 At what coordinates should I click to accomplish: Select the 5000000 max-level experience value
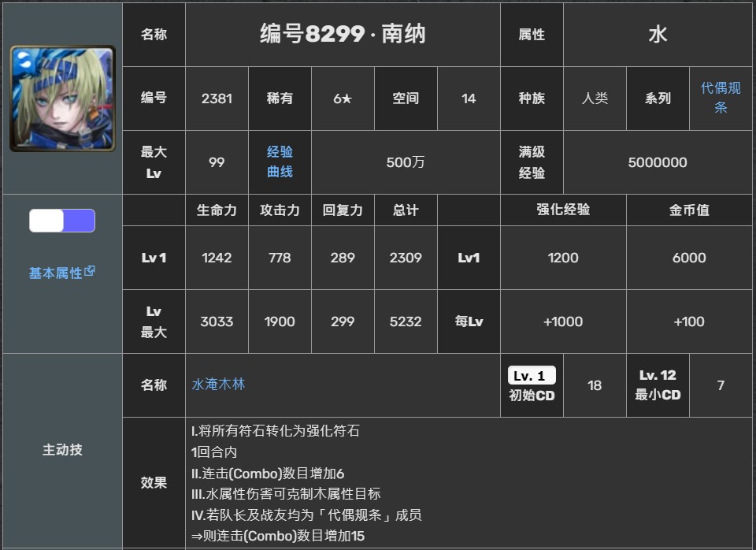point(658,162)
